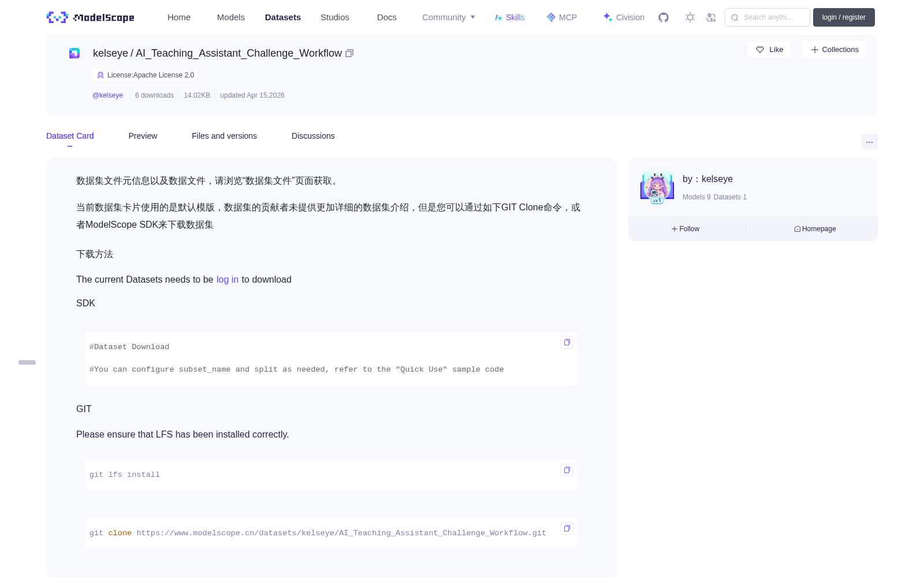Go to the Home page
Viewport: 924px width, 578px height.
point(179,17)
